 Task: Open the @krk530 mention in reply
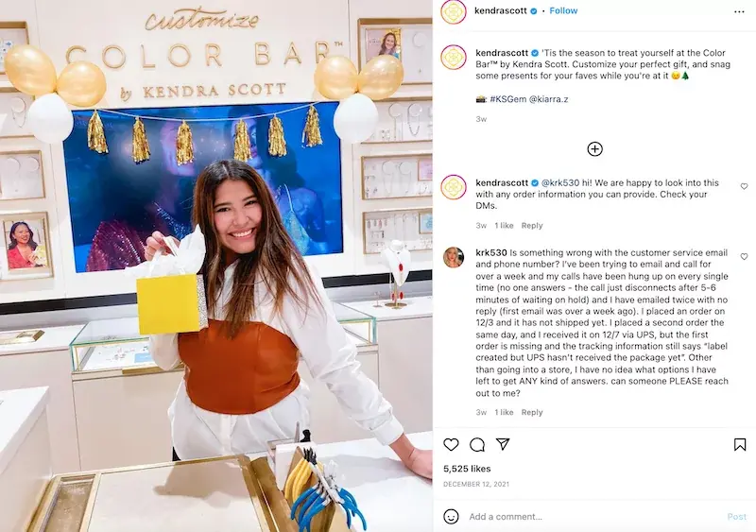point(560,182)
